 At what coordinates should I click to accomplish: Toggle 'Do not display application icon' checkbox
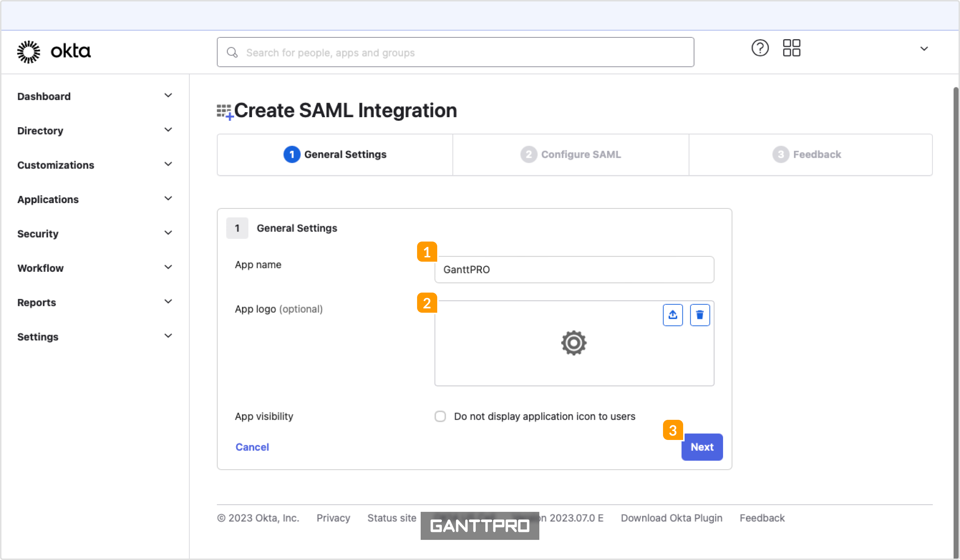[x=440, y=416]
